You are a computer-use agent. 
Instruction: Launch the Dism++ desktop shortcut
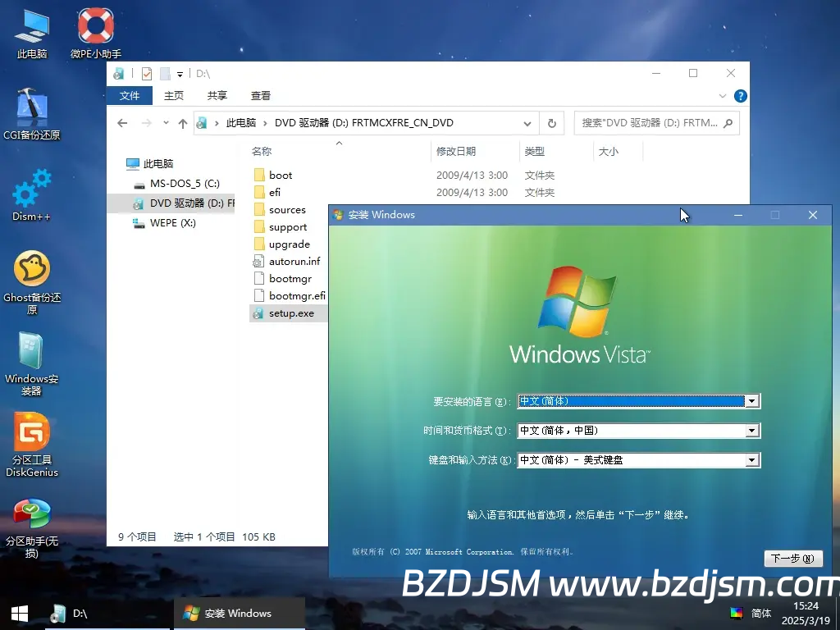point(32,195)
